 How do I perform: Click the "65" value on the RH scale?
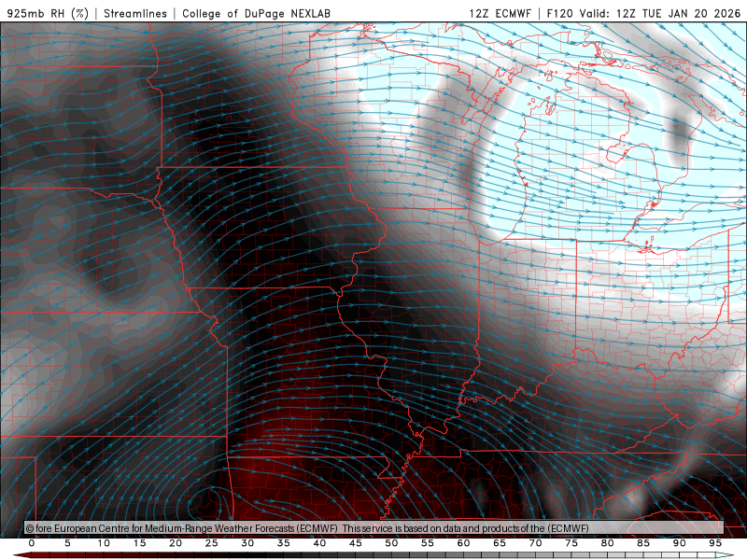500,543
